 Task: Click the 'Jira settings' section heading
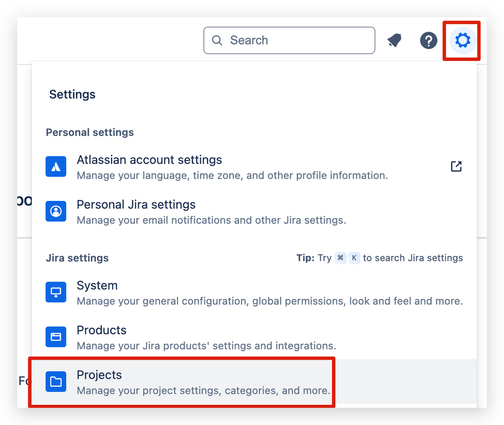point(77,258)
